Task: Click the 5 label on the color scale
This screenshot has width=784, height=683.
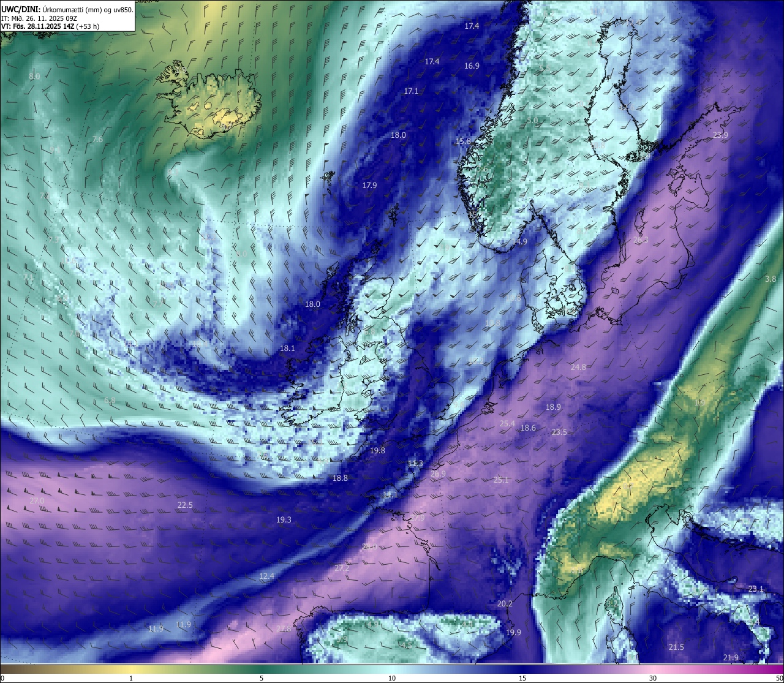Action: 262,677
